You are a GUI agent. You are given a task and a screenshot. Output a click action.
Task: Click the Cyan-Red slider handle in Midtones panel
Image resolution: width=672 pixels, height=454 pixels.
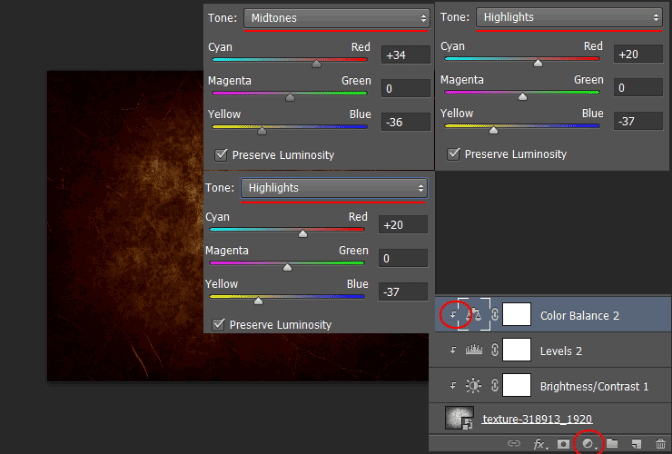point(316,63)
